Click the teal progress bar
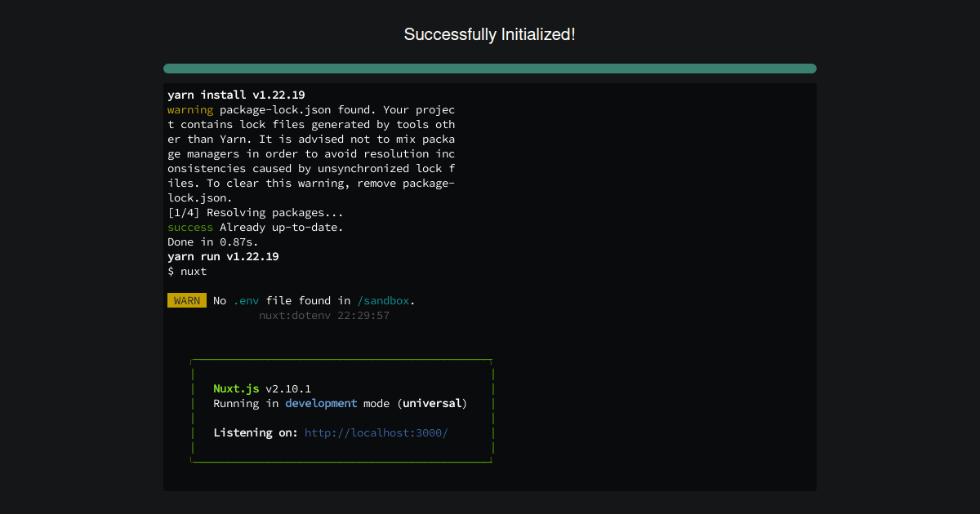 489,69
